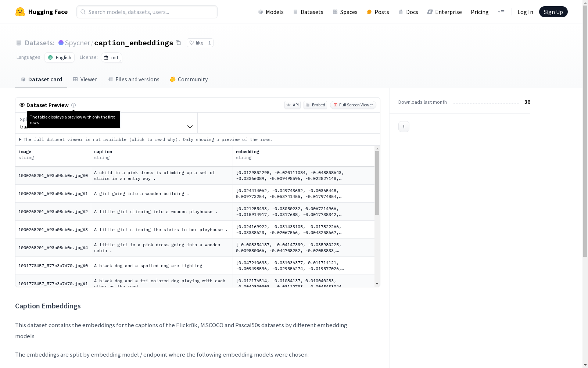Open the API button in preview

click(293, 105)
